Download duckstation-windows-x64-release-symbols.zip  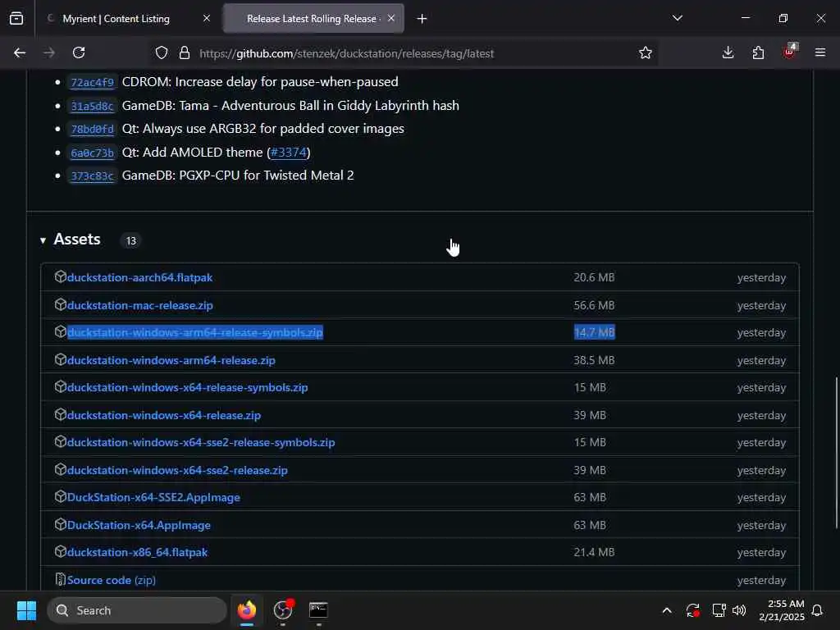(188, 387)
